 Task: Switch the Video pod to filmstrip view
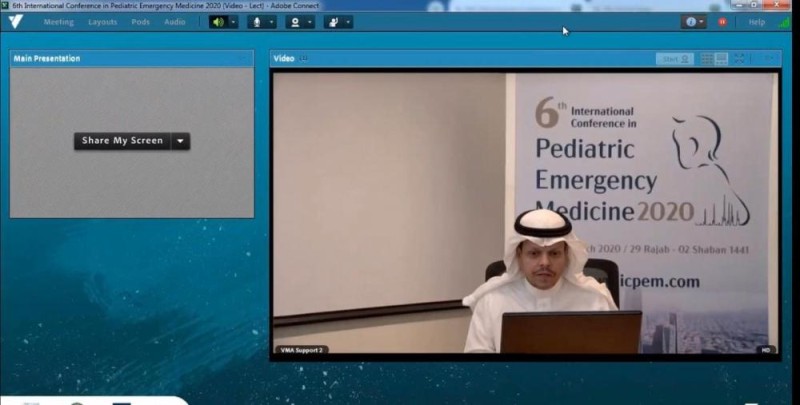721,59
